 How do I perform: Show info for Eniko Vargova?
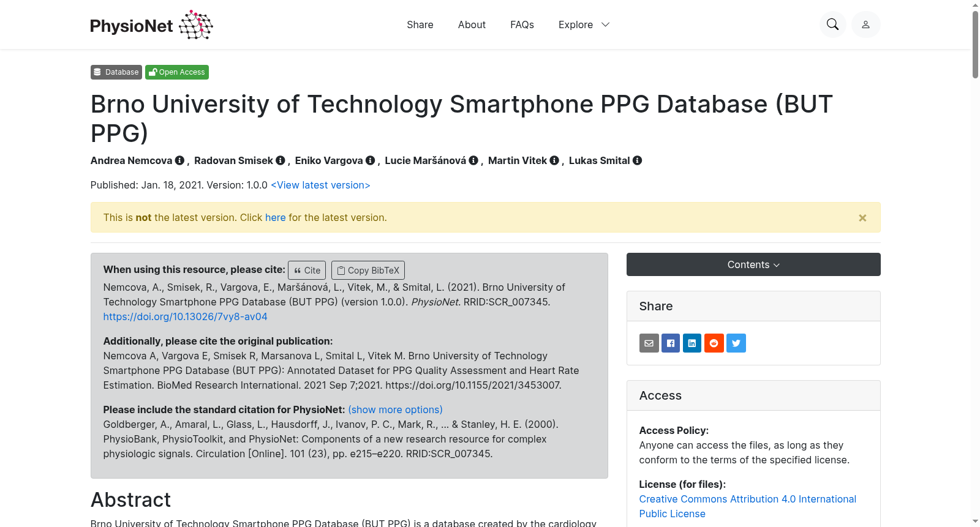pyautogui.click(x=370, y=160)
